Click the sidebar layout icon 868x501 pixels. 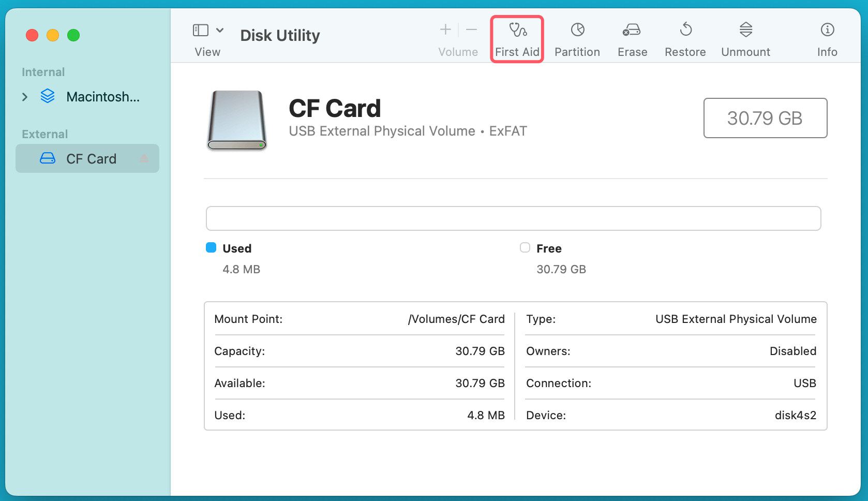coord(201,30)
